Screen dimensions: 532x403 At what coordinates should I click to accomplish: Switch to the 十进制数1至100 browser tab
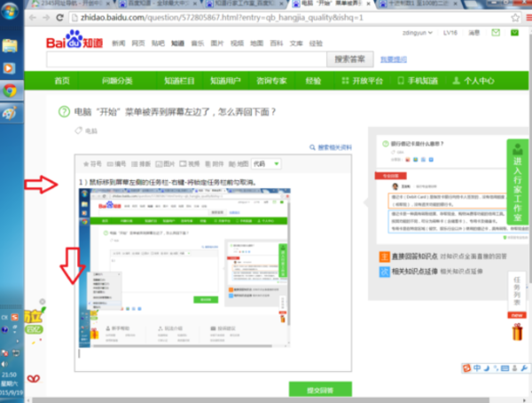(419, 4)
